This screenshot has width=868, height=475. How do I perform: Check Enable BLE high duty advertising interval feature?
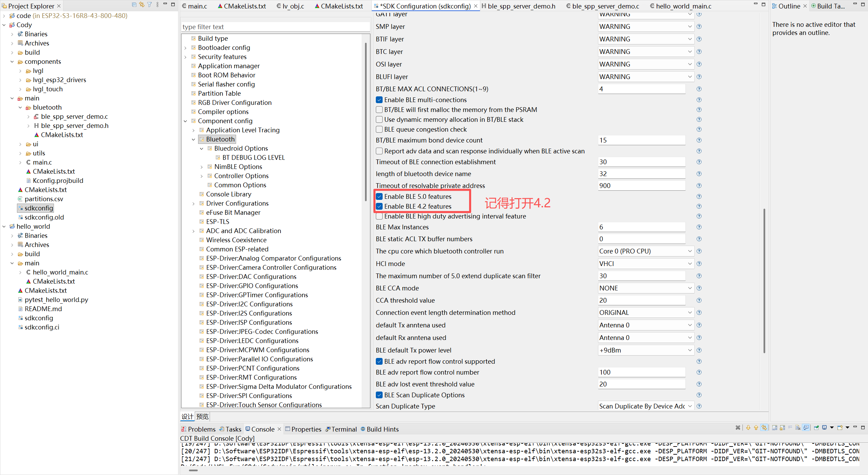(379, 216)
